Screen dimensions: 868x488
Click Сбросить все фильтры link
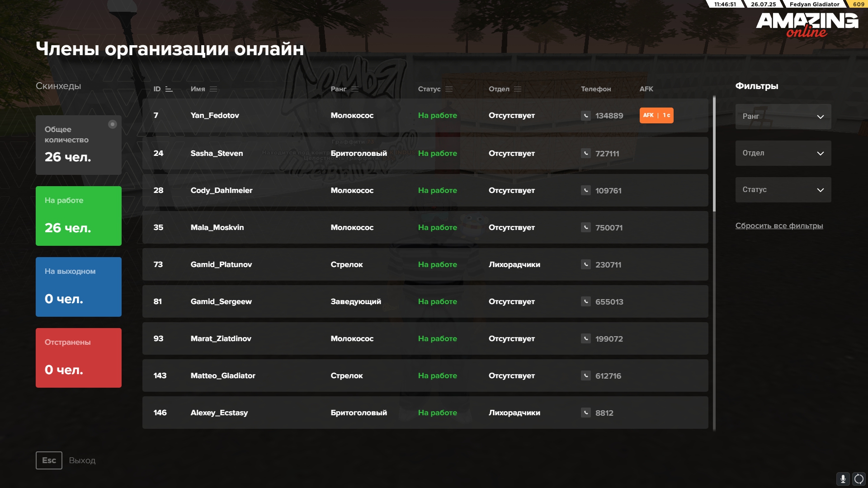pyautogui.click(x=779, y=226)
